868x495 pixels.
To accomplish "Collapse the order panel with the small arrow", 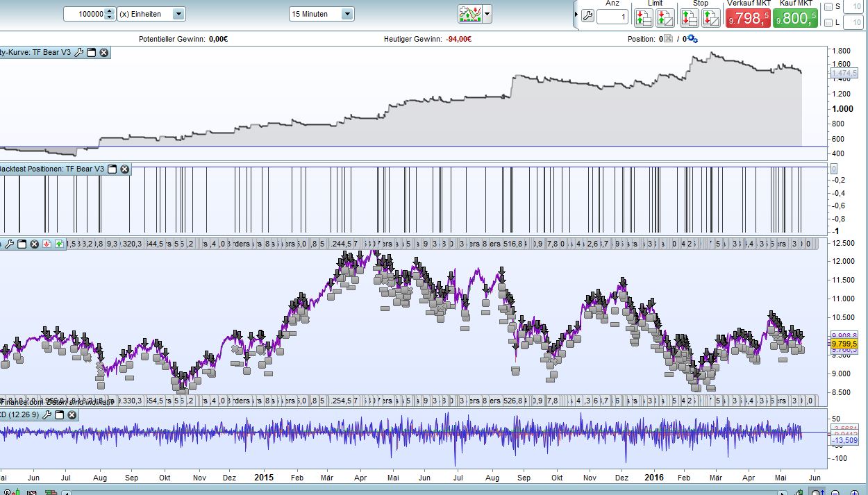I will point(576,14).
